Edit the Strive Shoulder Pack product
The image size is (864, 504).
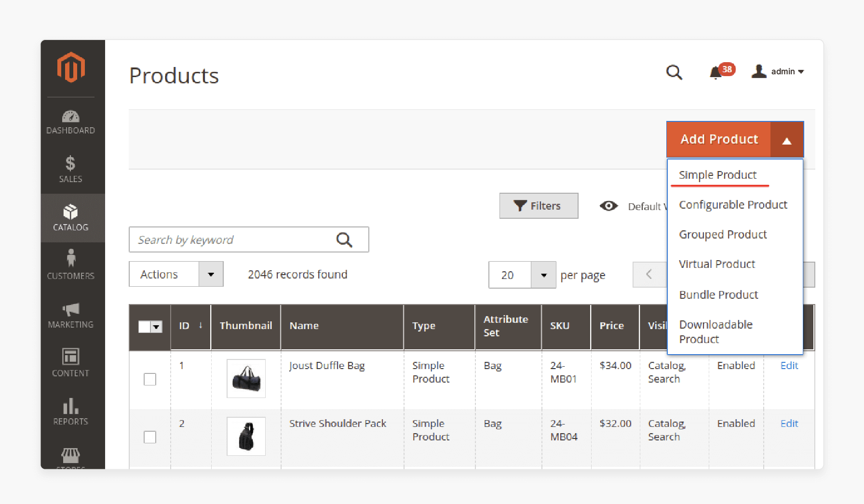789,424
